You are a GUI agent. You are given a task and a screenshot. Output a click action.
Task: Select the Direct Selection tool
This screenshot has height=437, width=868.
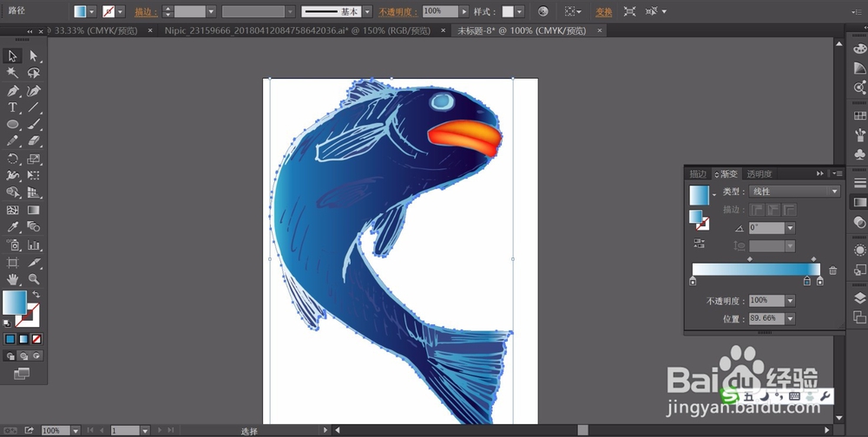pos(34,55)
